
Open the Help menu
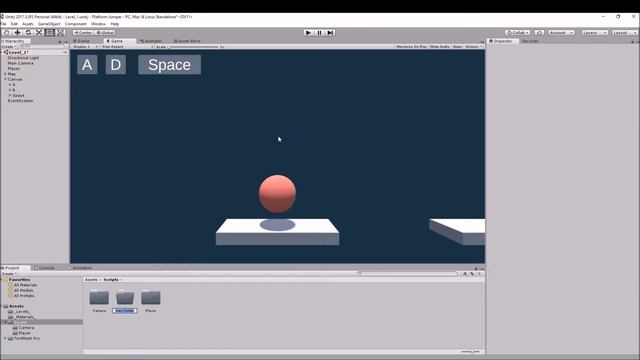point(115,24)
